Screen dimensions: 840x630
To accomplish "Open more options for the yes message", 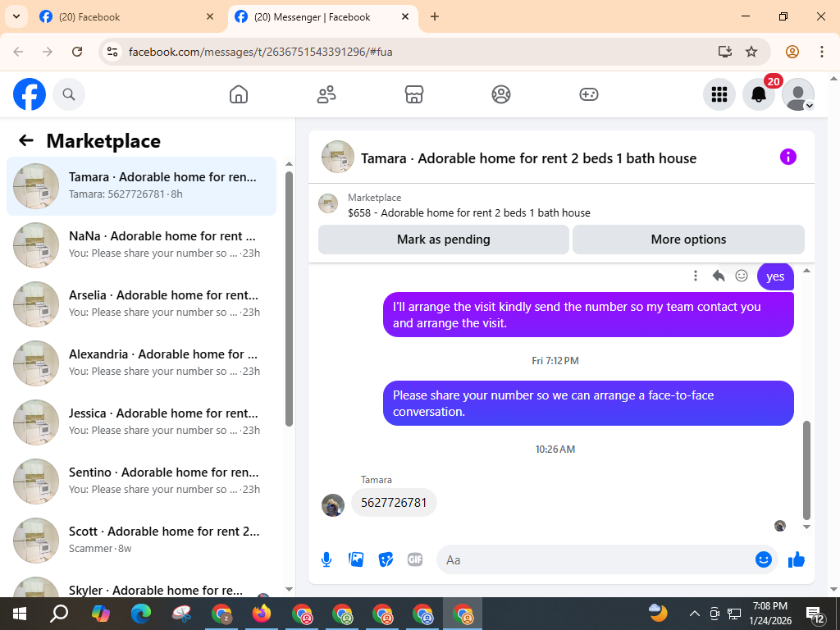I will coord(696,276).
